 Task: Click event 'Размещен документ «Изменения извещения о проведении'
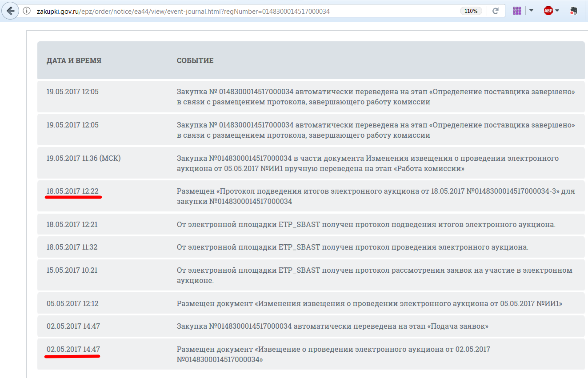click(370, 304)
